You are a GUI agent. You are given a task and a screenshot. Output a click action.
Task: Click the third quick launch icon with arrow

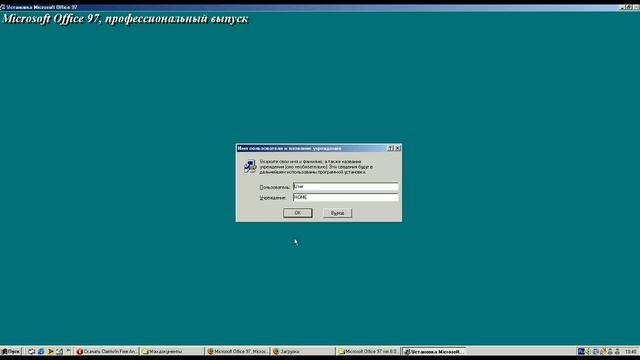click(x=50, y=351)
